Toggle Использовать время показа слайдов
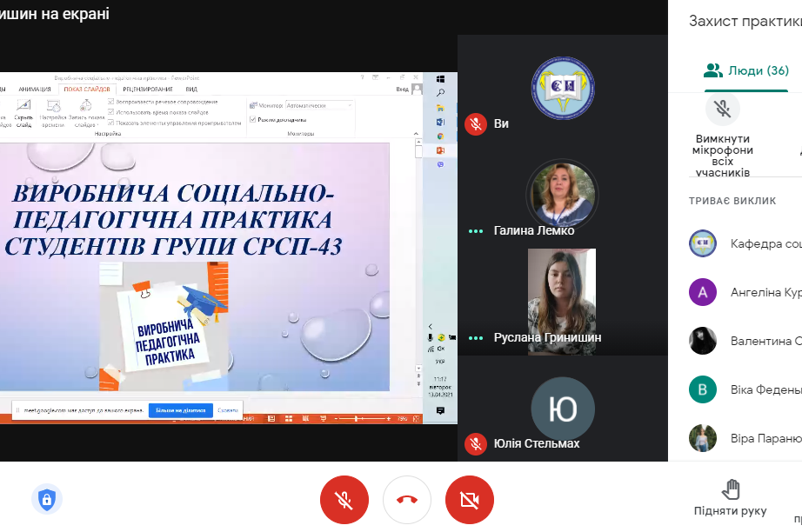802x532 pixels. click(110, 111)
